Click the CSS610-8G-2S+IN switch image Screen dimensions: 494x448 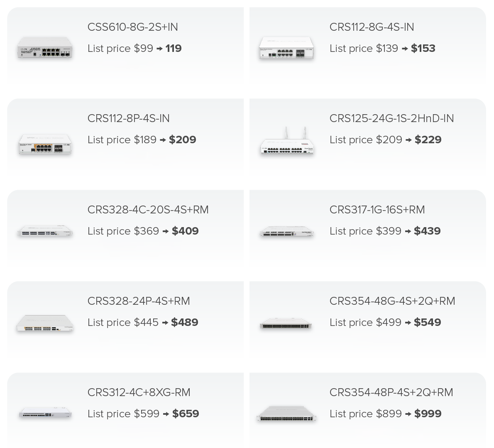[45, 48]
